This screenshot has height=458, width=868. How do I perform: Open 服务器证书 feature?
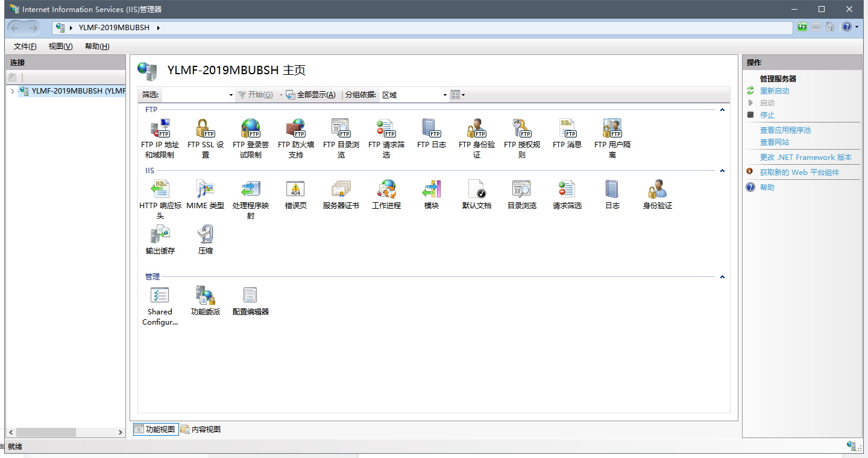pyautogui.click(x=341, y=195)
